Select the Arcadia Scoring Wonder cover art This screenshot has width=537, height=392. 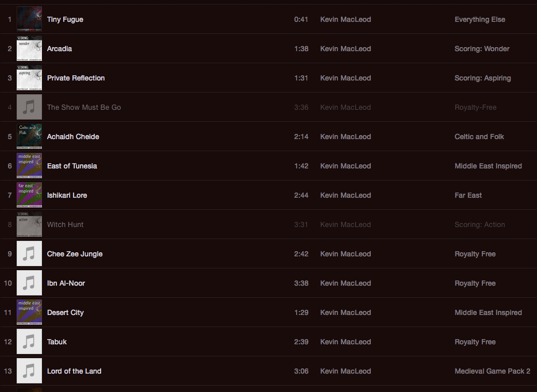click(x=29, y=49)
